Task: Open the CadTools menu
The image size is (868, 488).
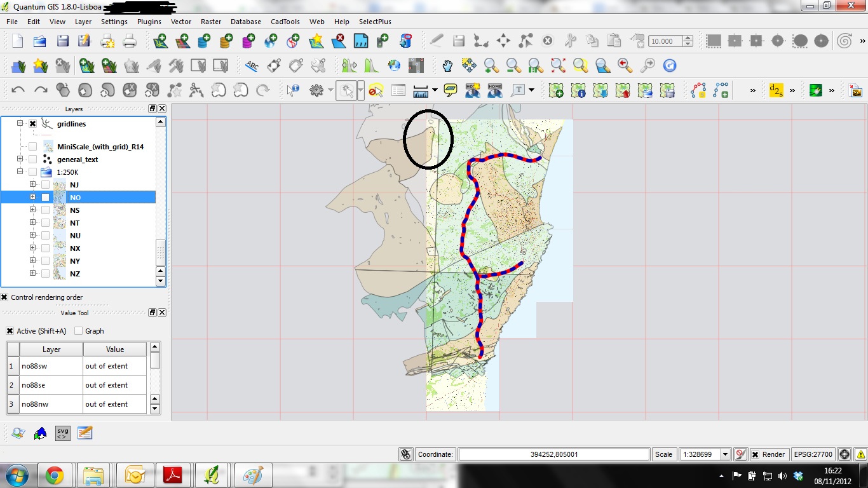Action: [x=285, y=22]
